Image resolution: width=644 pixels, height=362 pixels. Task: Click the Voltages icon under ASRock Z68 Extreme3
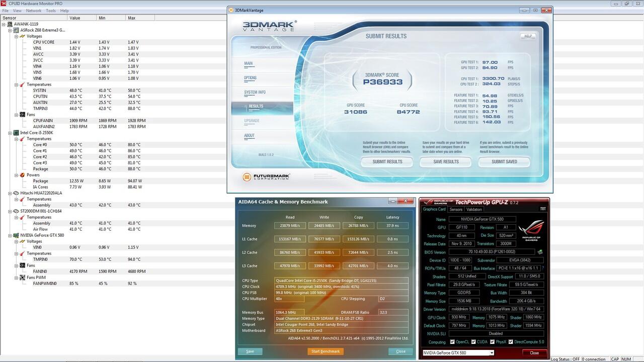(23, 36)
